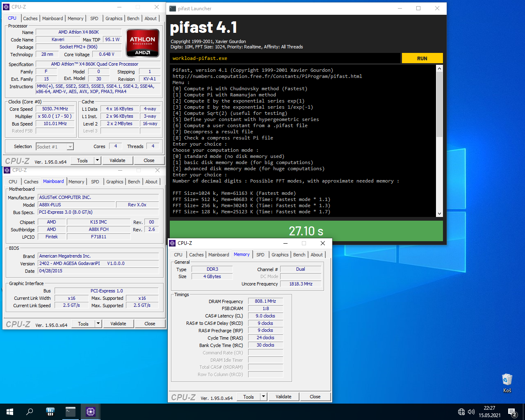525x420 pixels.
Task: Switch to CPU tab in the Memory window
Action: pyautogui.click(x=178, y=255)
